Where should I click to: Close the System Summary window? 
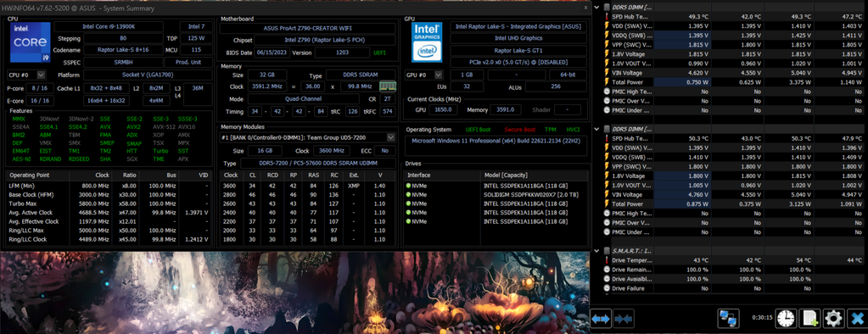(x=585, y=8)
